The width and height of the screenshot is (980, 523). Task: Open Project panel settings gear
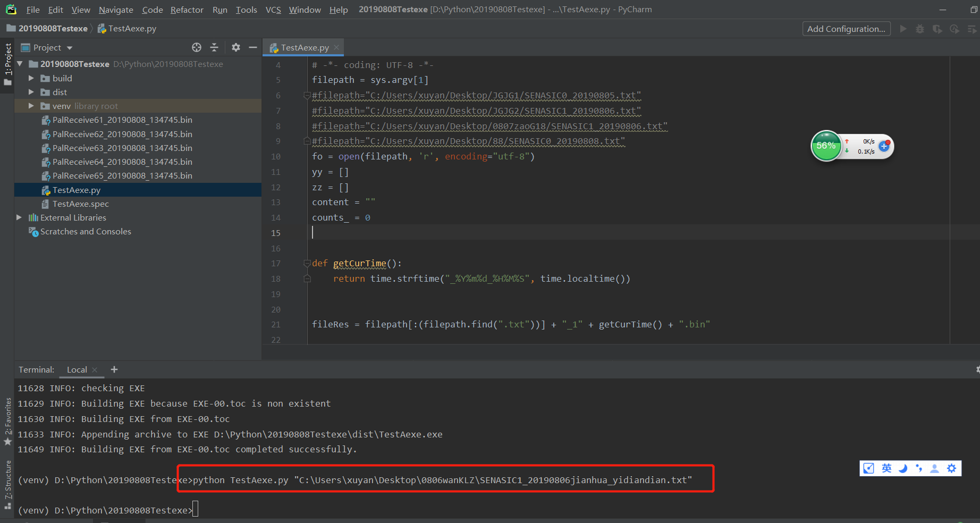pos(236,47)
